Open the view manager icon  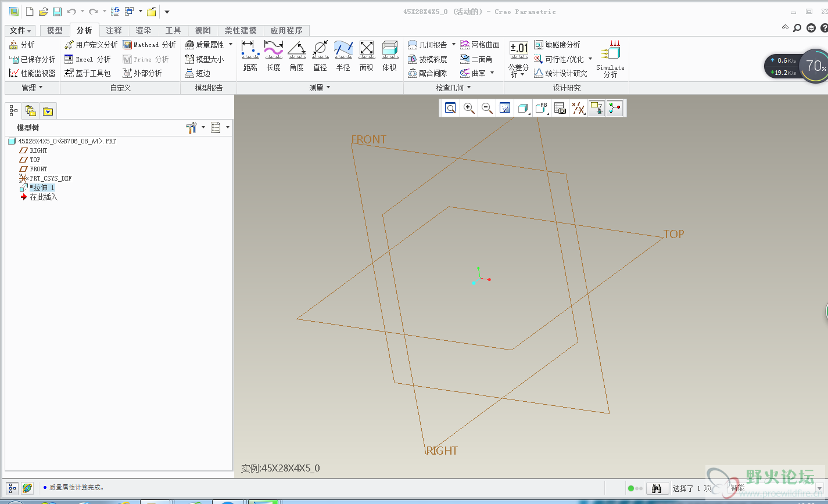click(x=560, y=108)
